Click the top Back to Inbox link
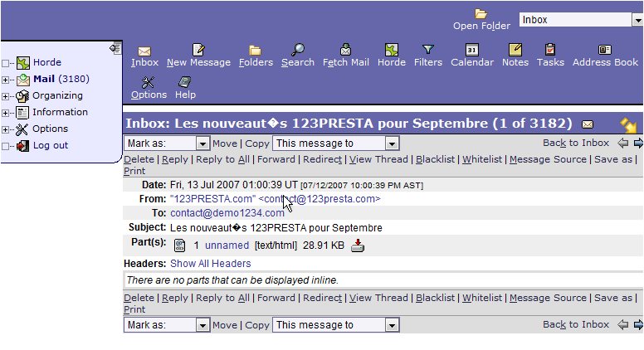Screen dimensions: 644x350 click(575, 143)
